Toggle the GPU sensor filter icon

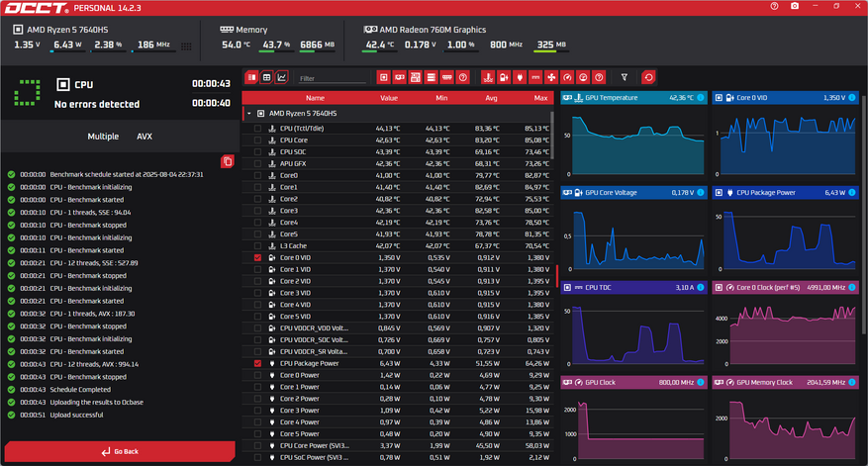click(399, 77)
